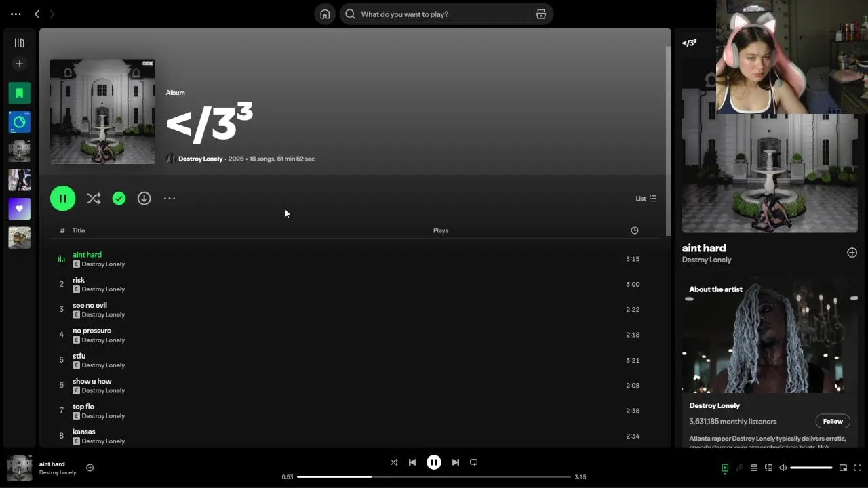Click the duration clock column header
The height and width of the screenshot is (488, 868).
pos(635,230)
